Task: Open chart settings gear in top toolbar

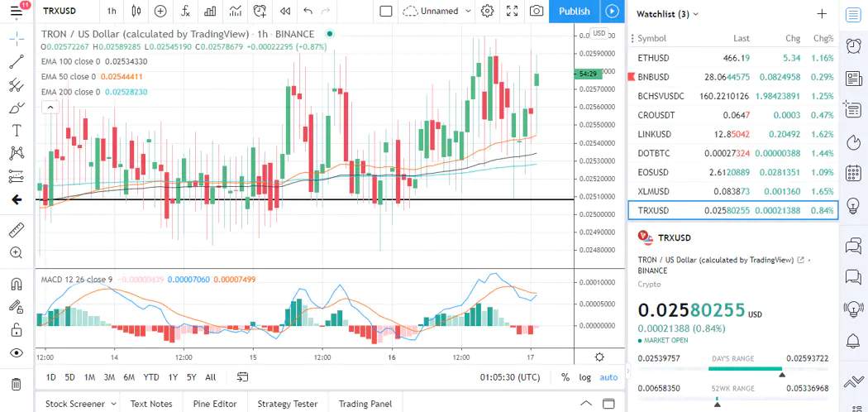Action: (x=487, y=11)
